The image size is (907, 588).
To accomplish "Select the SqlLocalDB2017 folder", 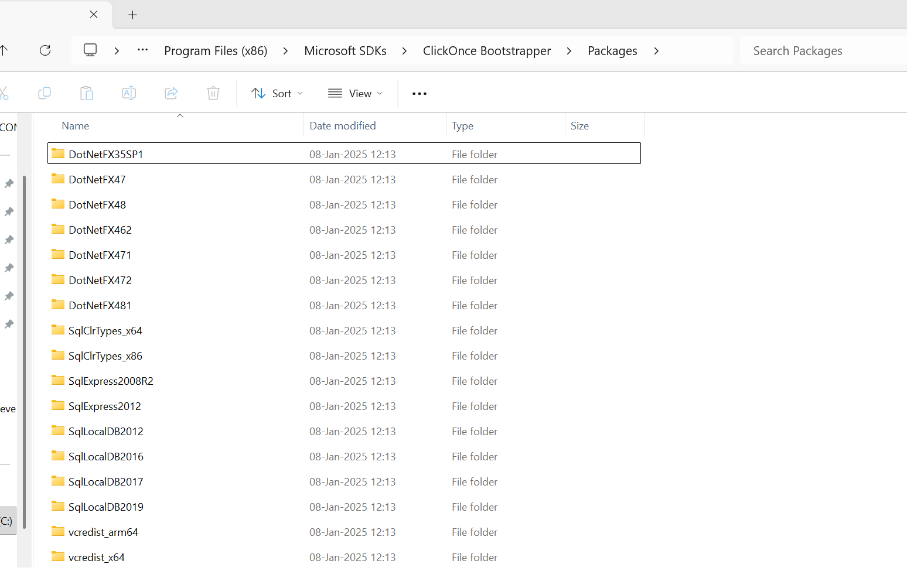I will click(x=344, y=481).
